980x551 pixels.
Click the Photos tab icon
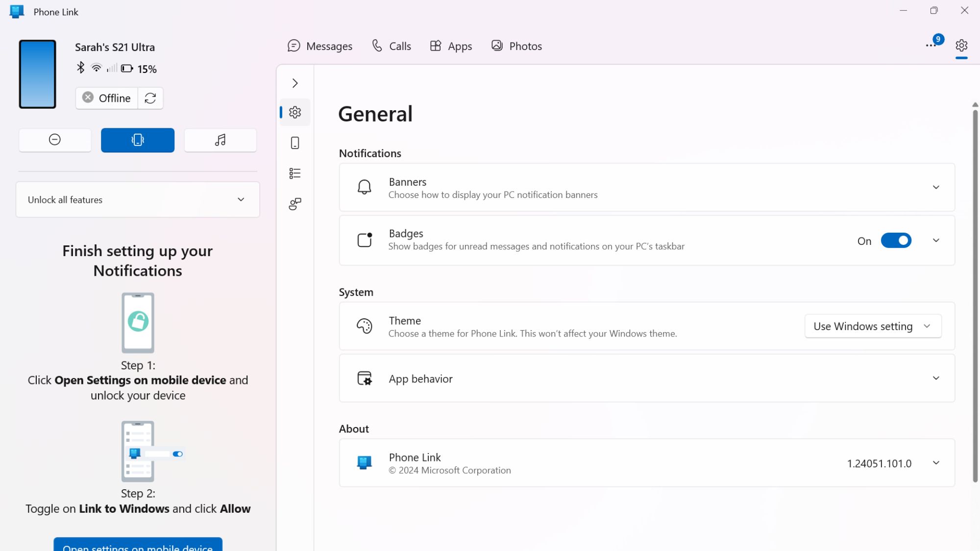click(497, 46)
